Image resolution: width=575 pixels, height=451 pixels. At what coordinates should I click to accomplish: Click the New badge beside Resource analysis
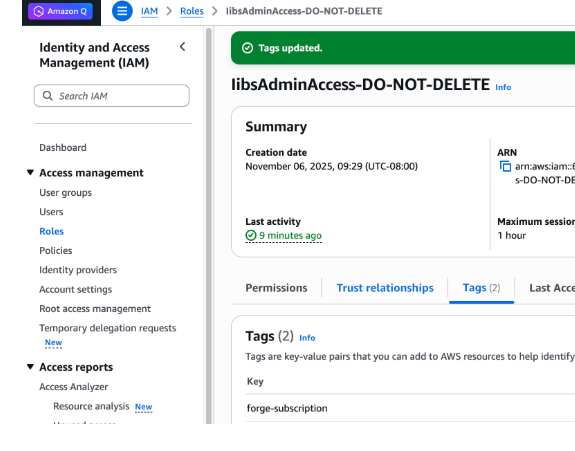(143, 407)
